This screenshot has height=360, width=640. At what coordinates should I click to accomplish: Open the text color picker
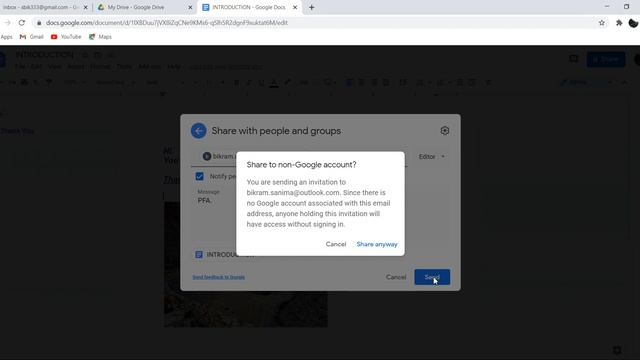click(274, 83)
